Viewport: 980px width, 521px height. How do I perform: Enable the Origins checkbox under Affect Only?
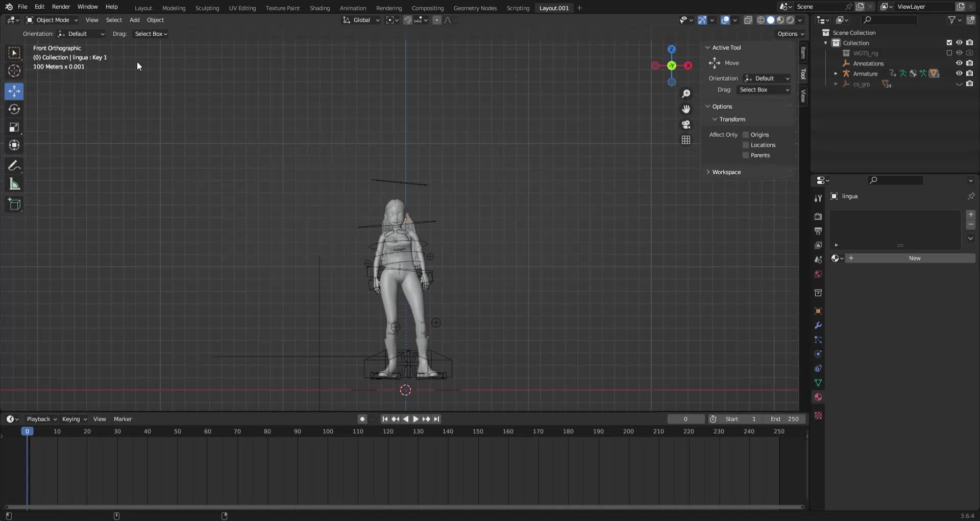coord(746,134)
